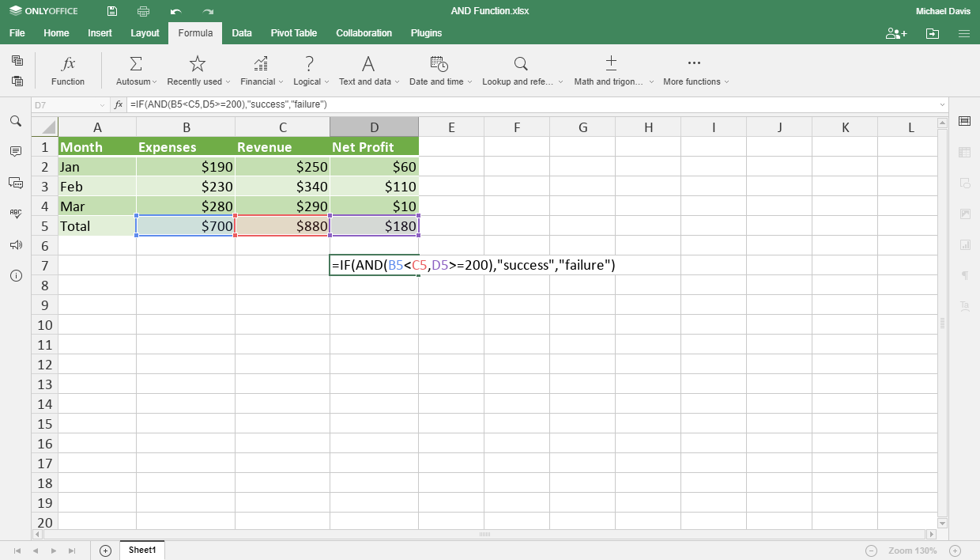Switch to the Data tab
This screenshot has height=560, width=980.
tap(242, 33)
